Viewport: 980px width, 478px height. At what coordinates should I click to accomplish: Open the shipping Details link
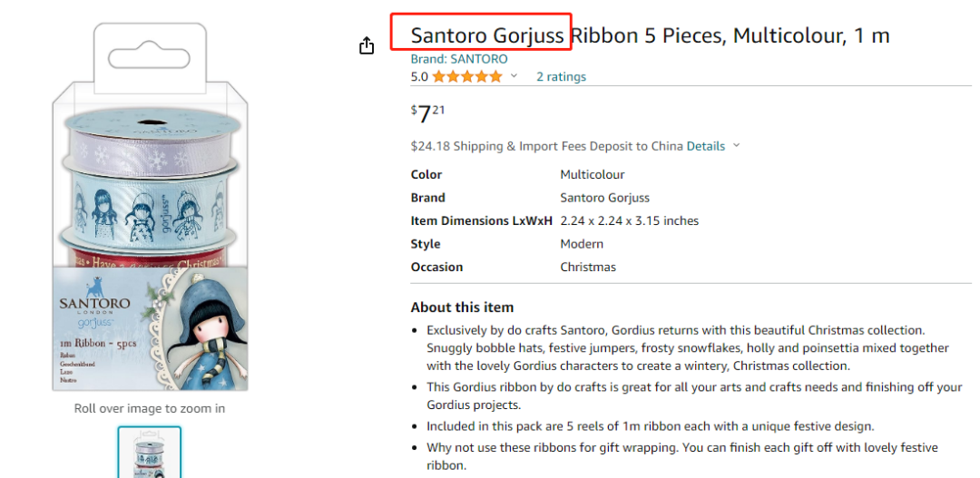[705, 146]
